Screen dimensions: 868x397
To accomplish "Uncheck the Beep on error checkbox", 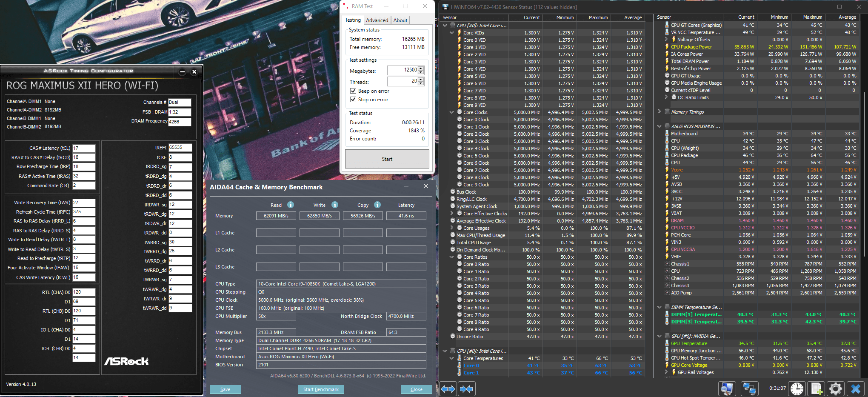I will 353,91.
